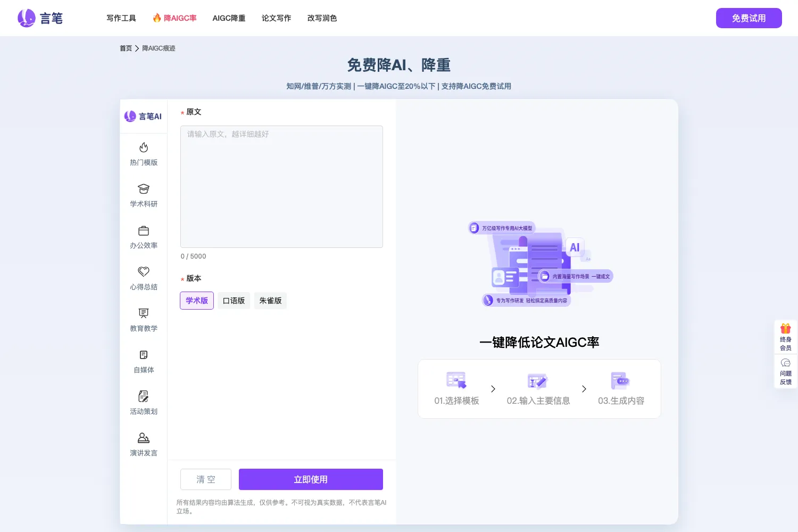The image size is (798, 532).
Task: Click the 03.生成内容 step icon
Action: coord(620,381)
